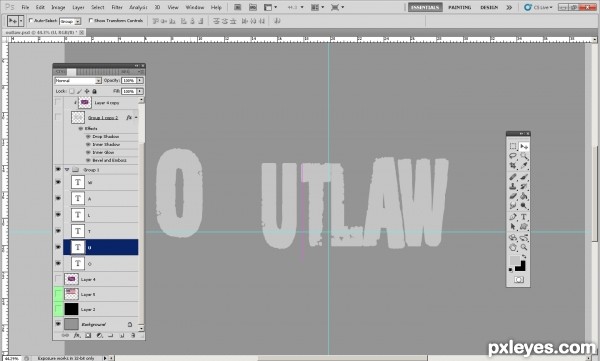Viewport: 600px width, 361px height.
Task: Collapse effects arrow on Group 1 copy 2
Action: point(136,118)
